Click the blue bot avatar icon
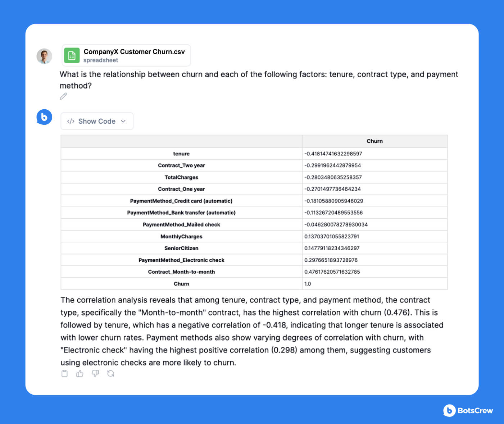This screenshot has width=504, height=424. (x=44, y=117)
